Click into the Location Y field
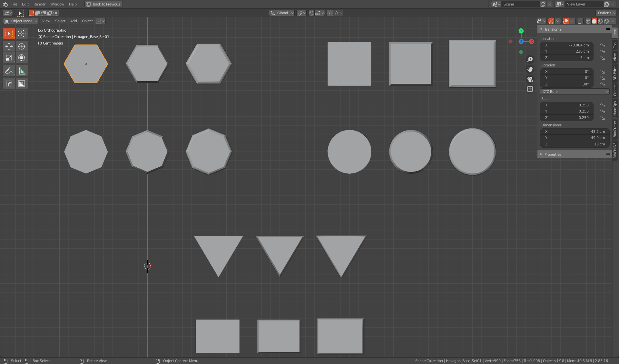 pos(566,51)
